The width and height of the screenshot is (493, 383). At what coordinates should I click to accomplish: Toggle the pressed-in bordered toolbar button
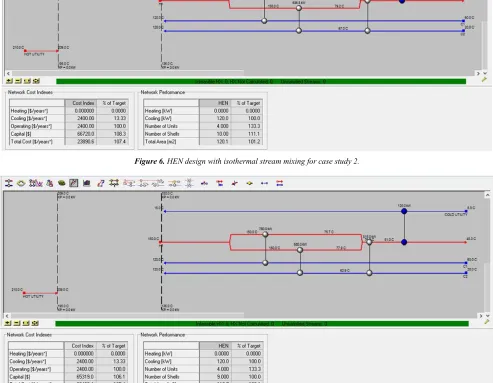(74, 183)
